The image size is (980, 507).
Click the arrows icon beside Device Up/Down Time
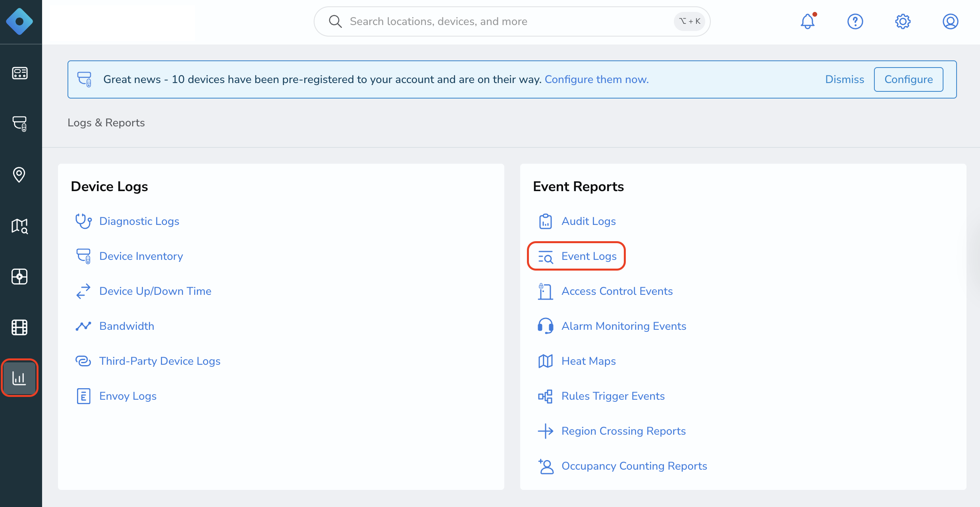pos(83,291)
